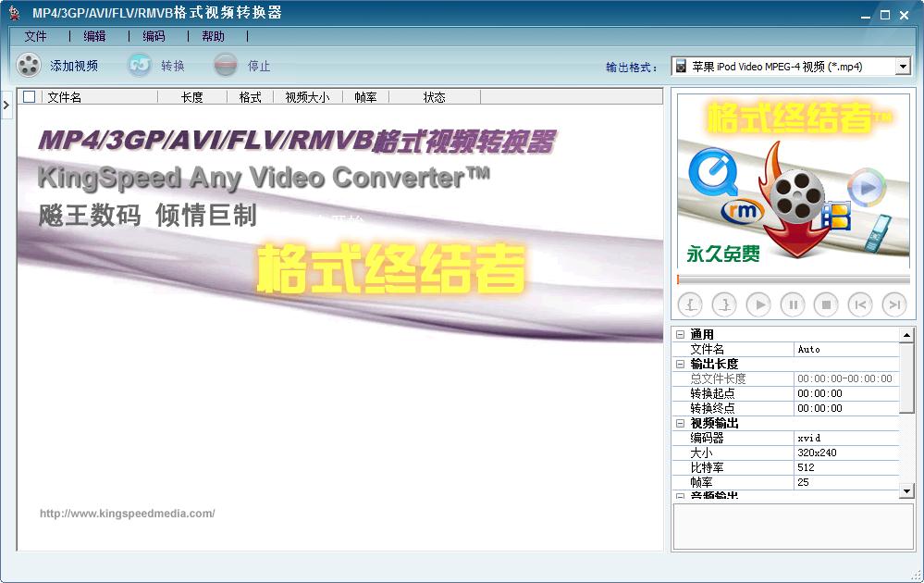Open the 帮助 menu

tap(214, 36)
